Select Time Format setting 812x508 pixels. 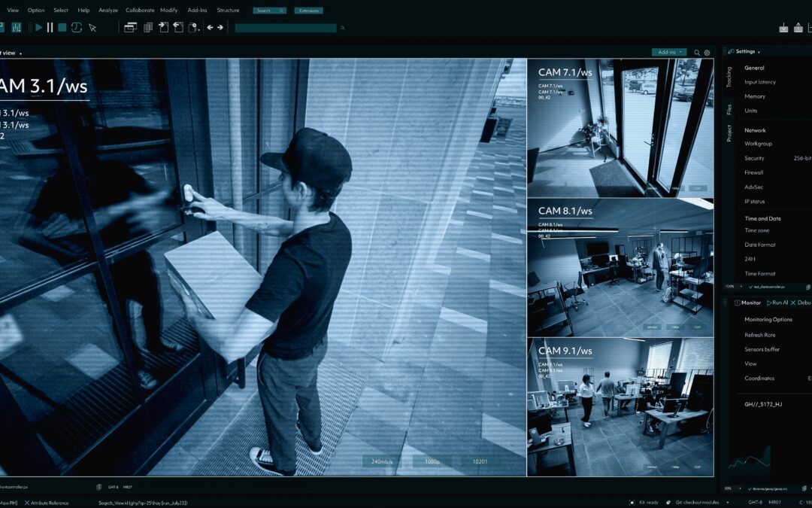click(759, 274)
